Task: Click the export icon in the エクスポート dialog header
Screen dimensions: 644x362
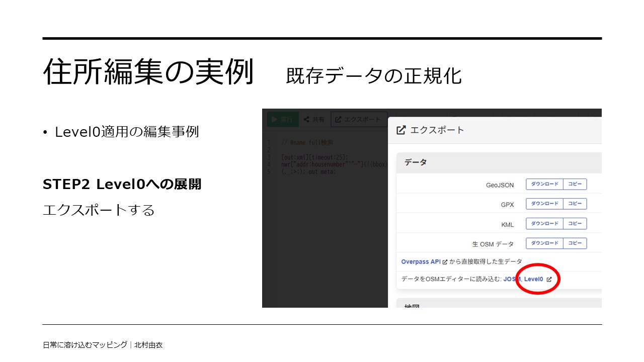Action: click(x=401, y=130)
